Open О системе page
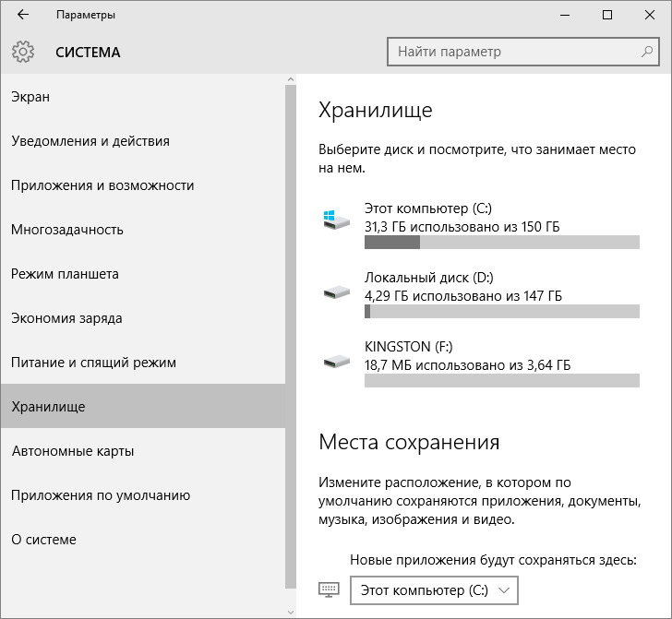The image size is (672, 619). click(x=43, y=540)
